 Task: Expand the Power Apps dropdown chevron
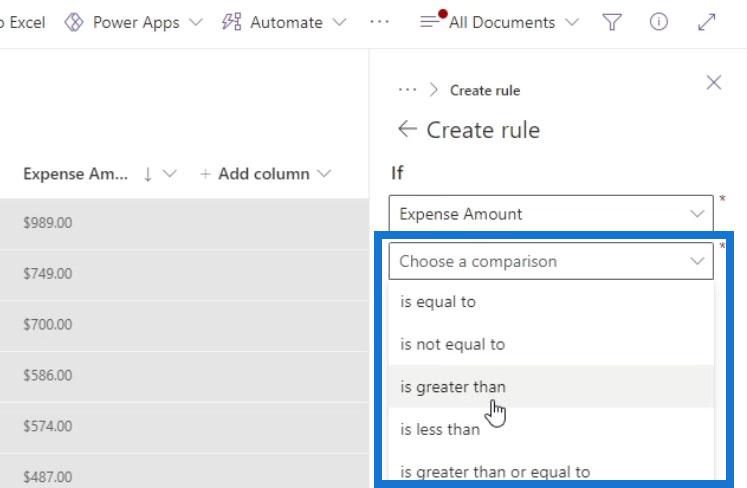[x=196, y=22]
